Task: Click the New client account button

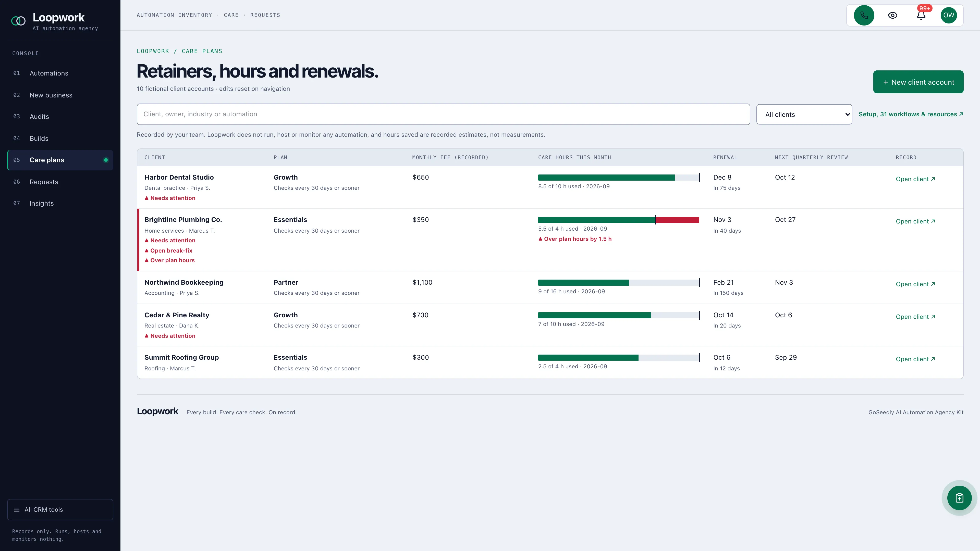Action: [x=918, y=82]
